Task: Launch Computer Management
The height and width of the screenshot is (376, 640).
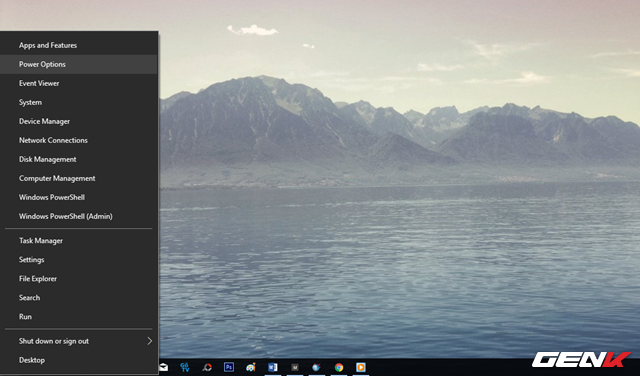Action: (x=79, y=178)
